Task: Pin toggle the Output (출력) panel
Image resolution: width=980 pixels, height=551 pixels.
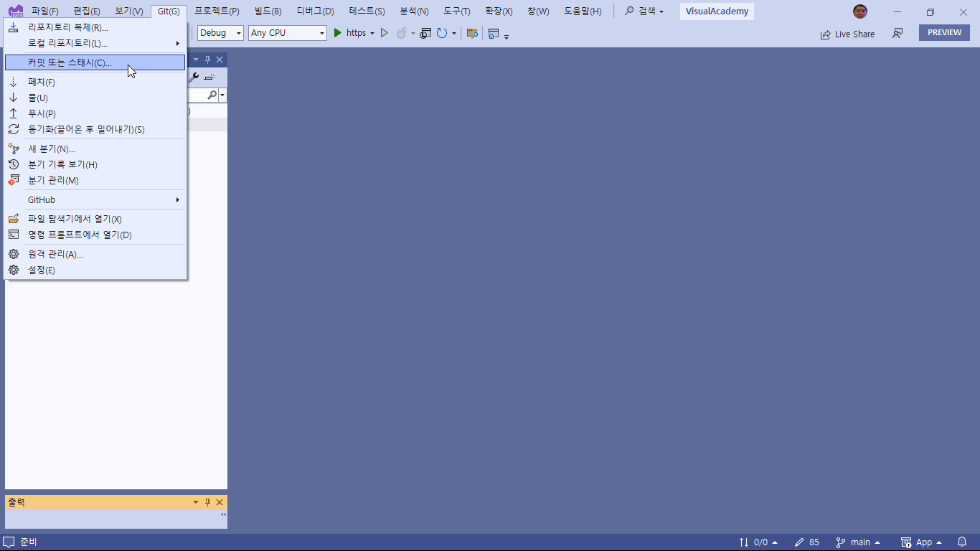Action: (x=207, y=502)
